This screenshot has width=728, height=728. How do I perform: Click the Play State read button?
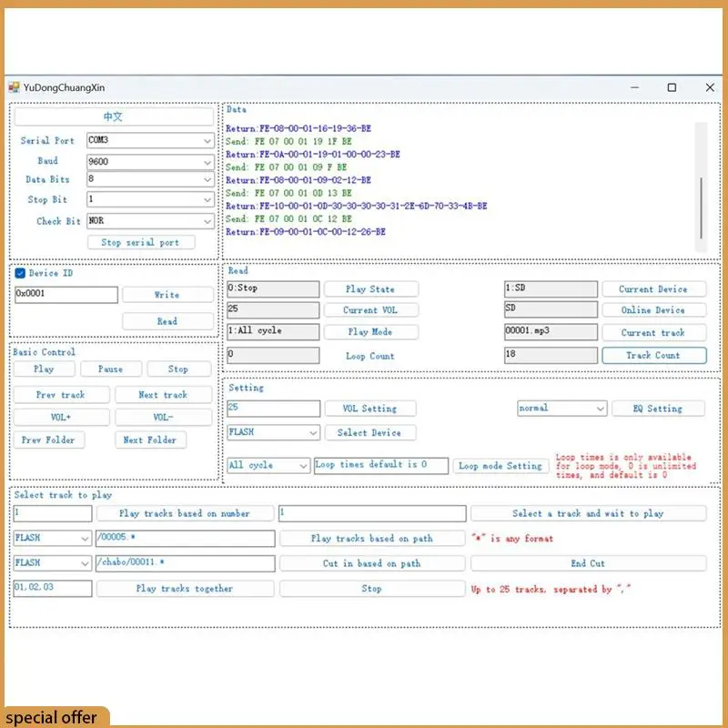(x=371, y=288)
